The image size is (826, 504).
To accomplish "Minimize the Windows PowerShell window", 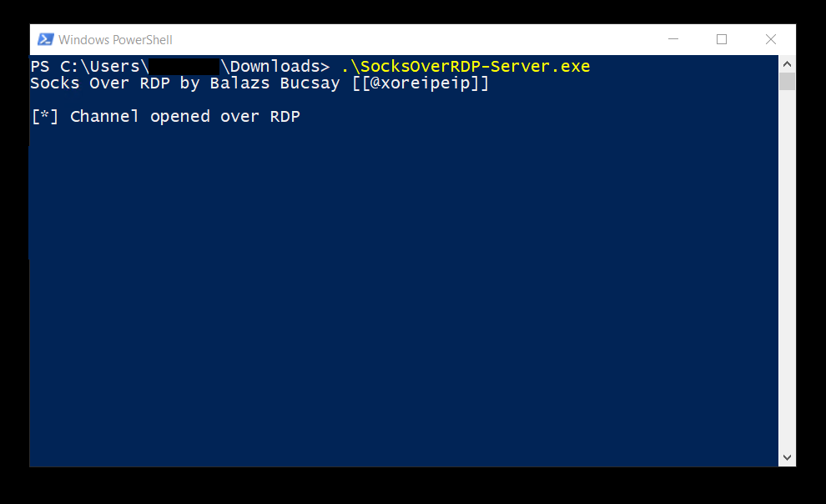I will pyautogui.click(x=672, y=39).
